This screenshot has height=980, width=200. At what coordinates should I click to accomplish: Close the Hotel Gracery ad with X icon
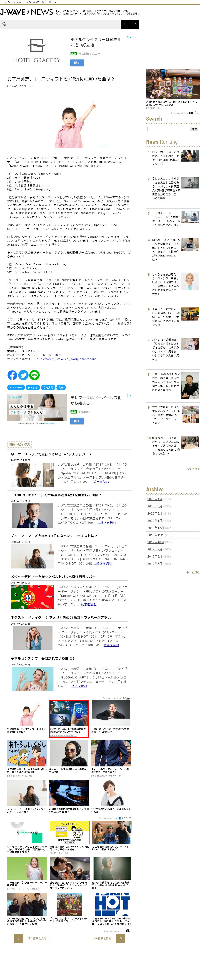click(x=131, y=37)
